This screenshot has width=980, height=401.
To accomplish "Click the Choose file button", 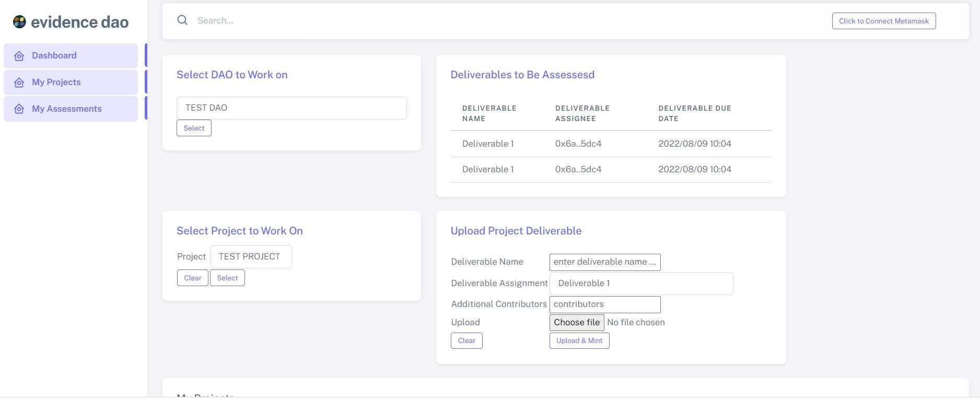I will (577, 323).
